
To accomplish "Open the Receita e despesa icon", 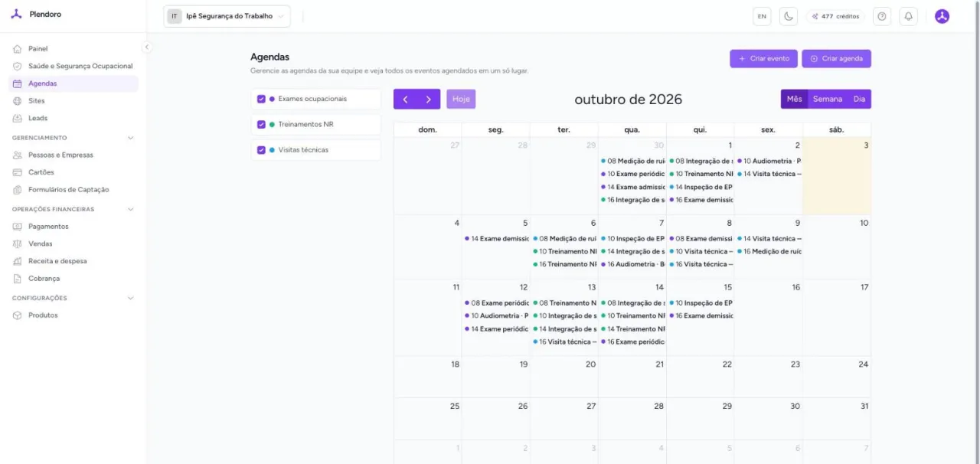I will click(x=18, y=261).
